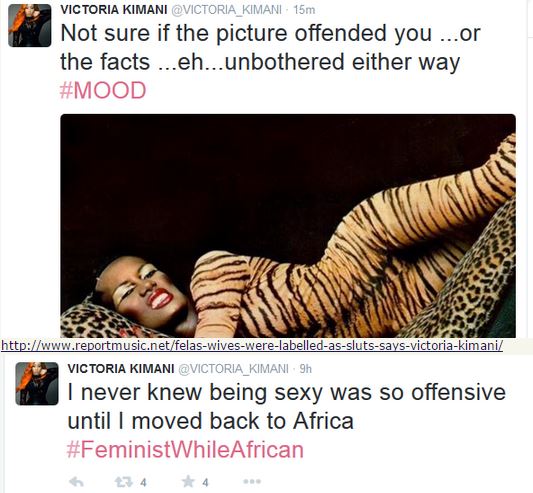Click the reply arrow icon
The height and width of the screenshot is (493, 533).
pyautogui.click(x=76, y=481)
